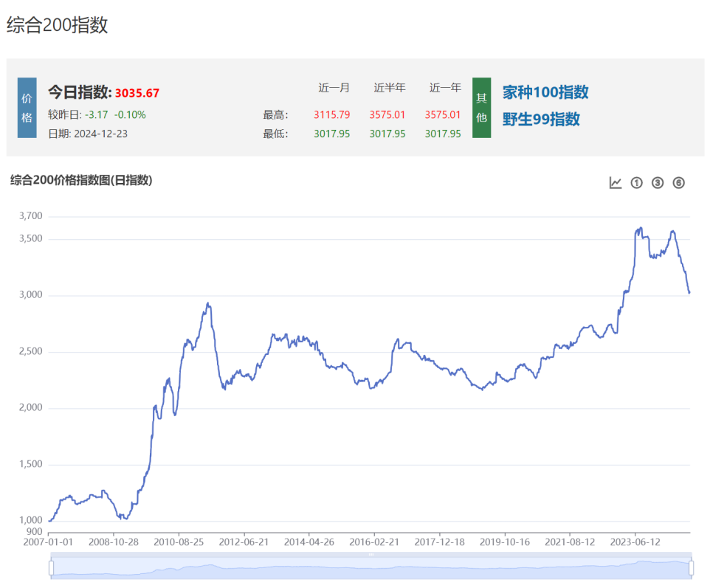The image size is (710, 588).
Task: Click the right handle of zoom slider
Action: (691, 567)
